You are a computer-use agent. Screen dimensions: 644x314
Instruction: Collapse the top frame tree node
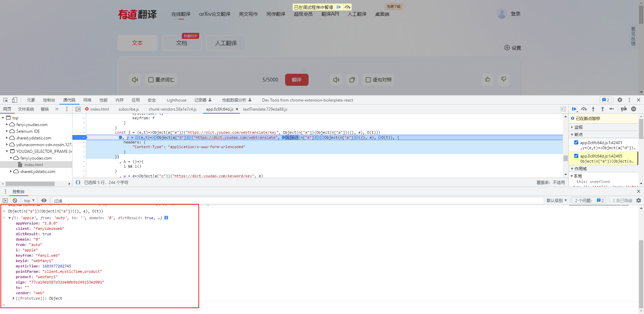[3, 118]
